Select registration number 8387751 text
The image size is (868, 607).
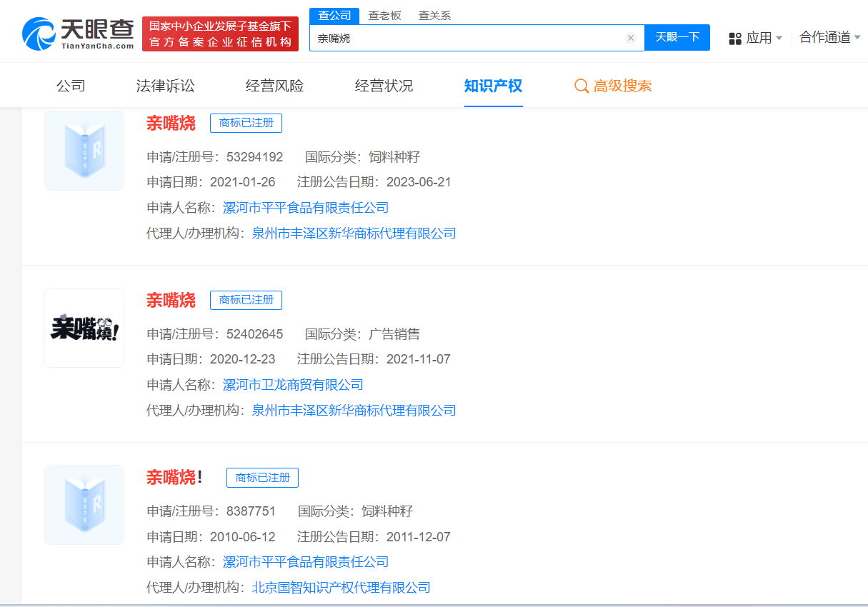(x=251, y=511)
